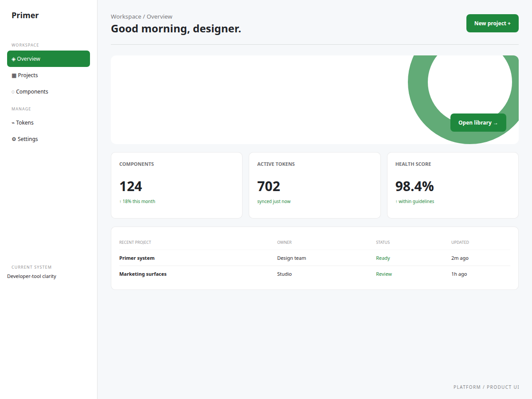The image size is (532, 399).
Task: Go to Projects in the sidebar
Action: pos(48,75)
